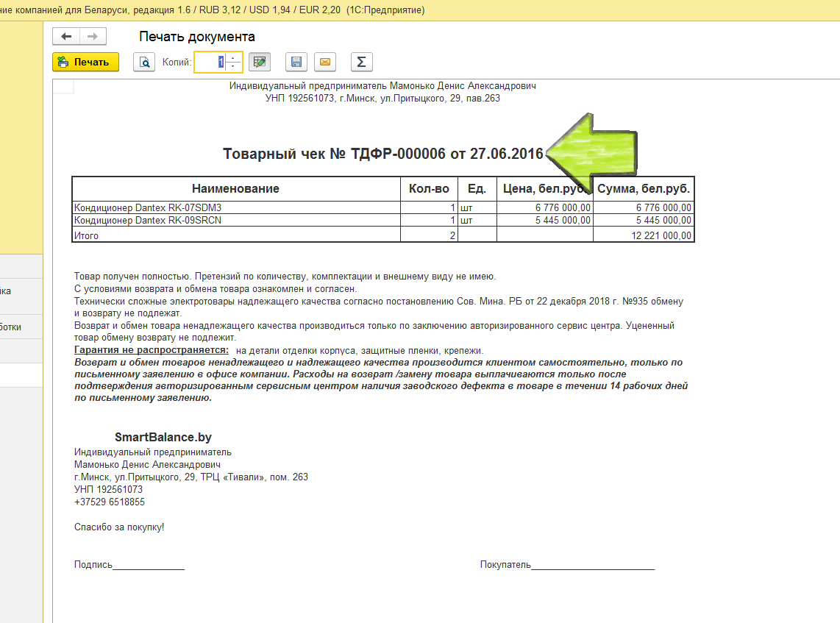Send the document by email envelope icon
The image size is (840, 623).
pos(325,62)
